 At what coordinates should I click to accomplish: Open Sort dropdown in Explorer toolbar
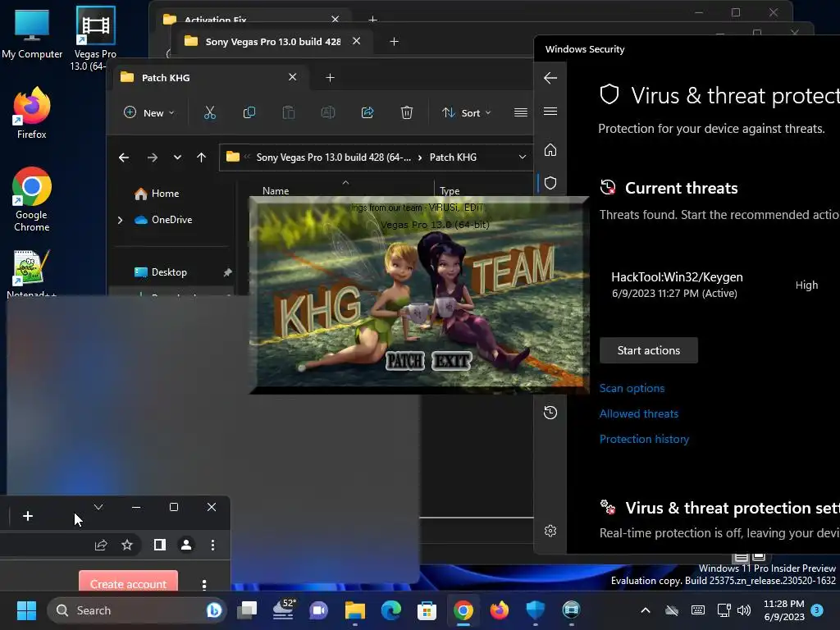pyautogui.click(x=466, y=113)
